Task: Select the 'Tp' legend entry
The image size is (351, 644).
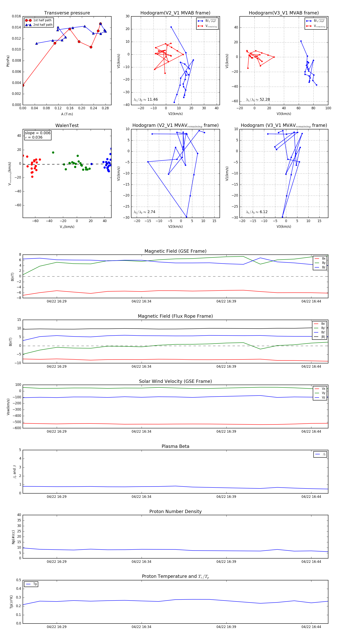Action: click(x=31, y=584)
